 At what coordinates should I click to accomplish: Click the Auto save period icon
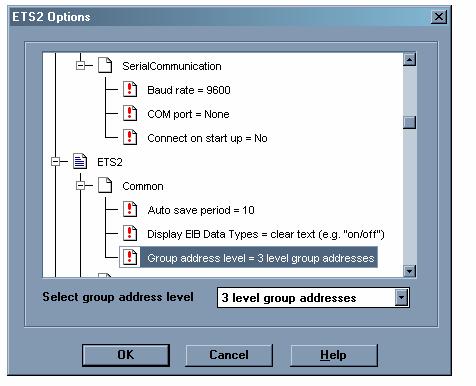130,210
